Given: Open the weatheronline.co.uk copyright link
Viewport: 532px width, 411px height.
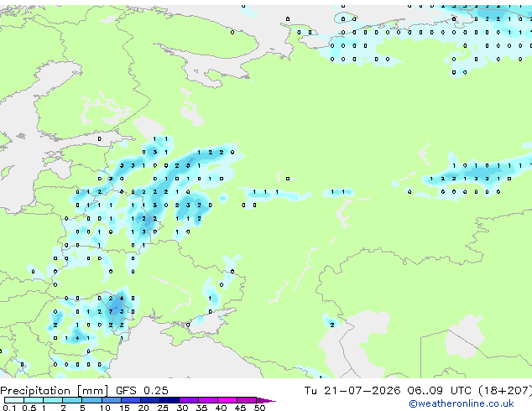Looking at the screenshot, I should [x=461, y=403].
